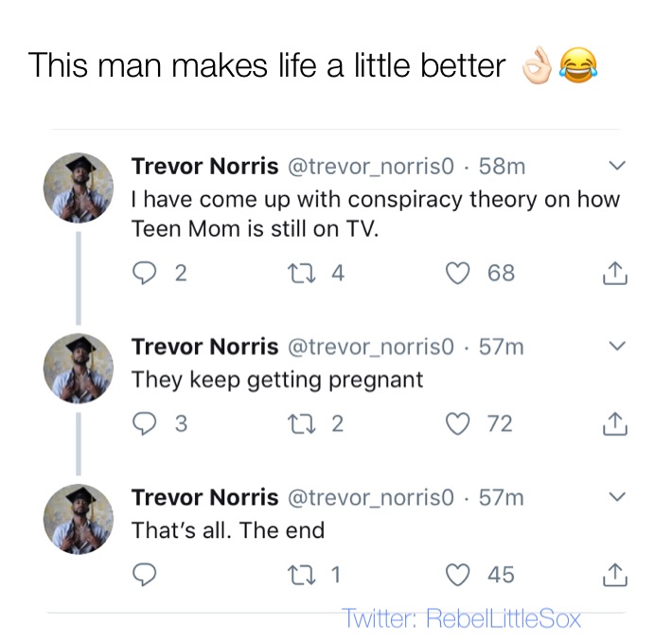
Task: Like the tweet with 72 likes
Action: 460,423
